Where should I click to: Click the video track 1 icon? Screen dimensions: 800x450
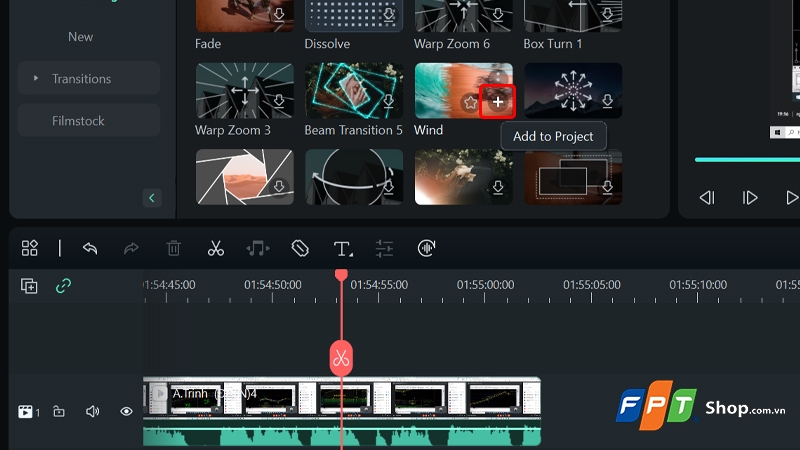[x=25, y=411]
